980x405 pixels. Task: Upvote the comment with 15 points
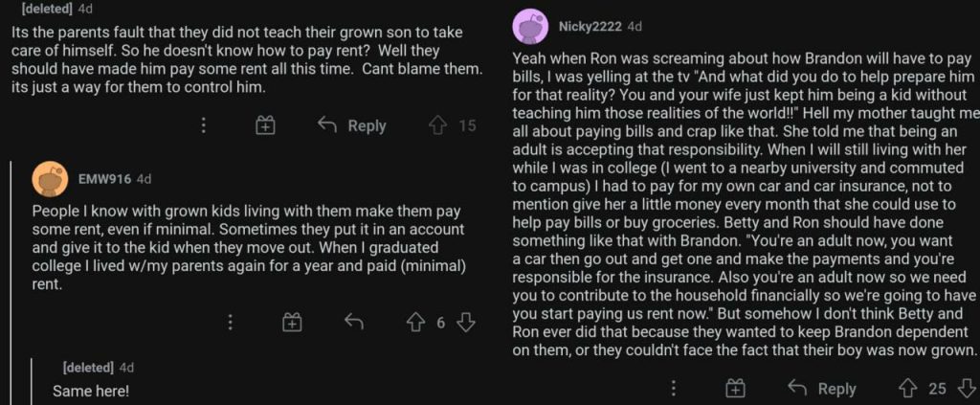point(437,125)
